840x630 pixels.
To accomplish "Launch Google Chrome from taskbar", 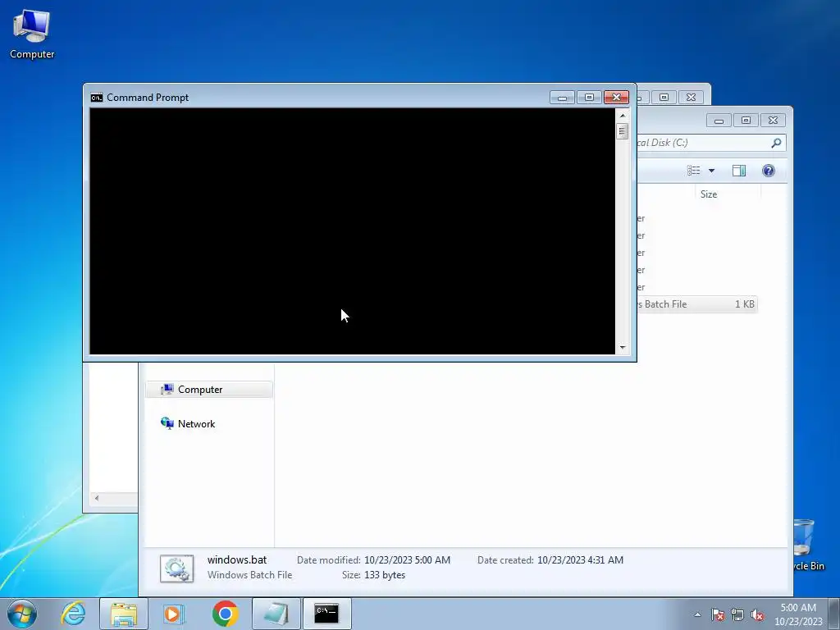I will [x=225, y=614].
